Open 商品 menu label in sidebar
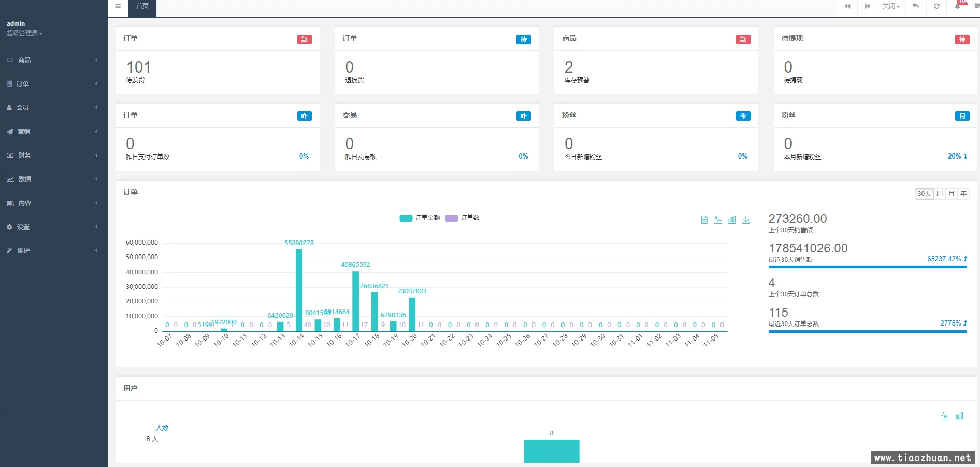The height and width of the screenshot is (467, 980). [x=24, y=60]
